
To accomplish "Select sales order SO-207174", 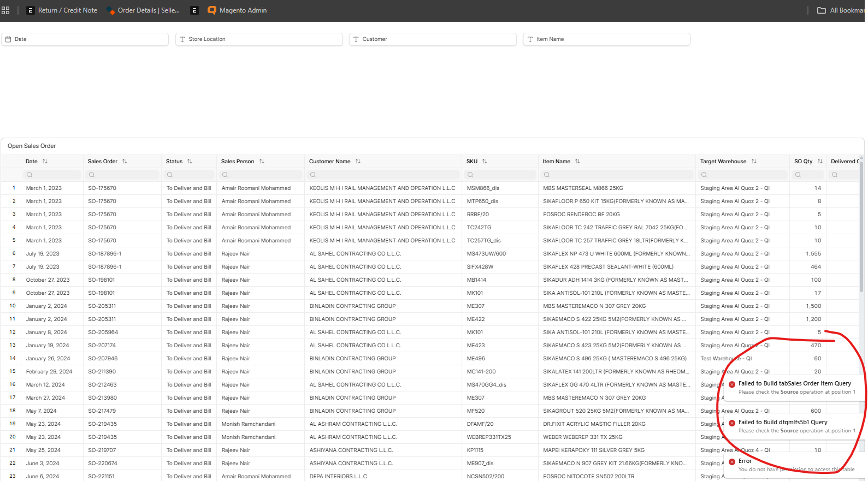I will point(102,346).
